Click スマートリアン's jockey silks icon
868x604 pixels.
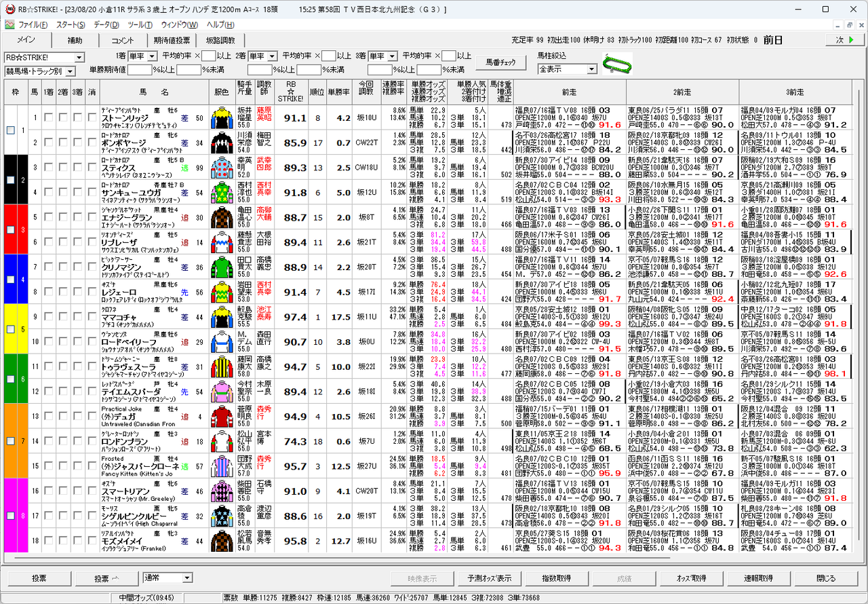point(222,491)
